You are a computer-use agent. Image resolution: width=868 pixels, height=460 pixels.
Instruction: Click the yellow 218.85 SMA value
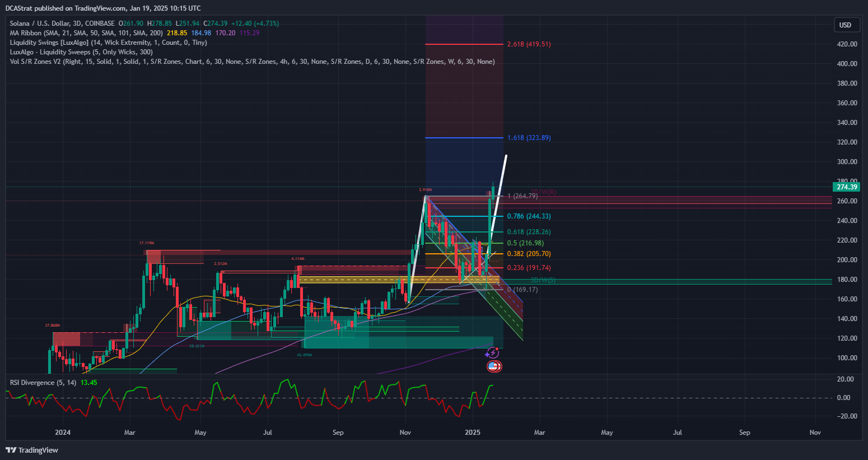coord(177,33)
